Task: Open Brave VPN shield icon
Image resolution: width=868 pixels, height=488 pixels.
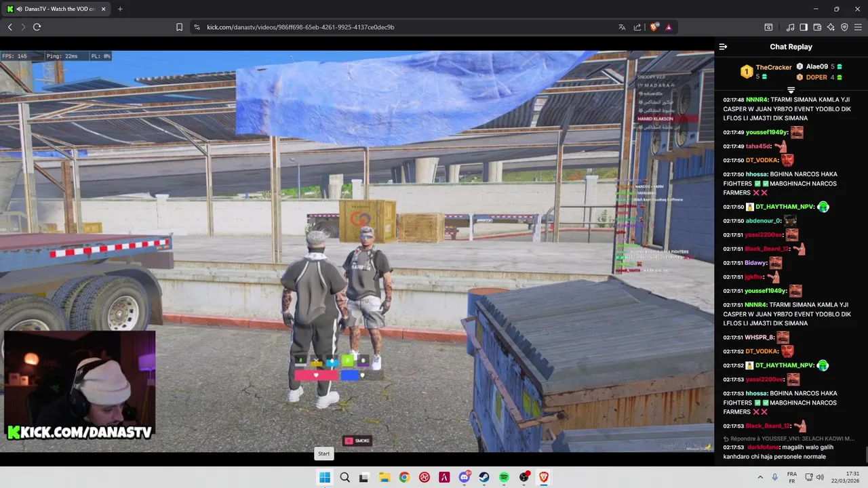Action: [844, 27]
